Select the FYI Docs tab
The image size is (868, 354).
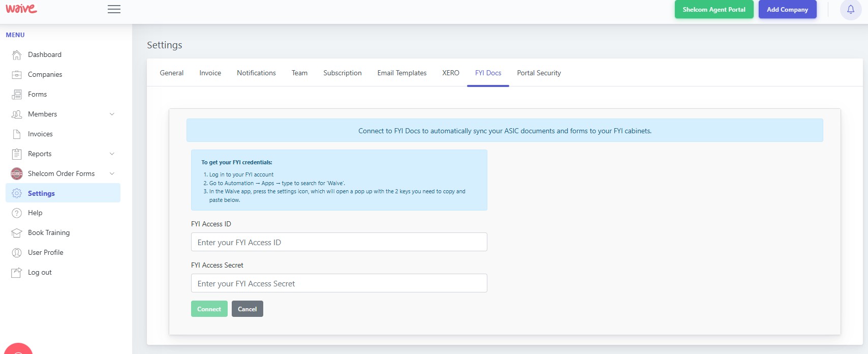(488, 73)
